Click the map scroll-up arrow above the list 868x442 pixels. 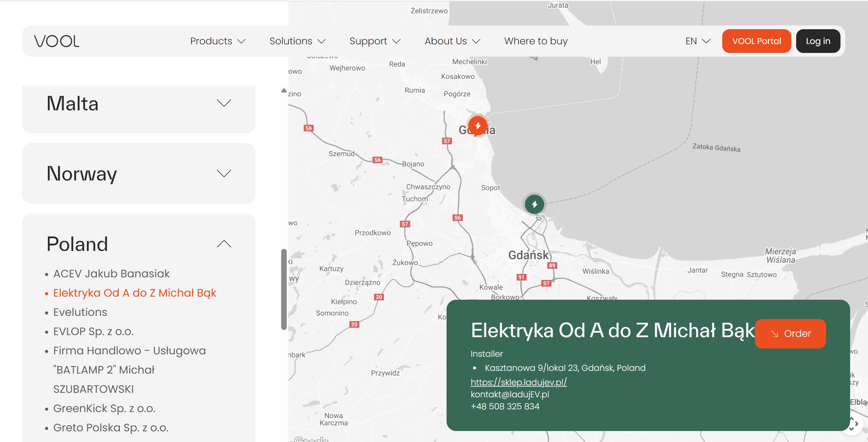tap(284, 90)
